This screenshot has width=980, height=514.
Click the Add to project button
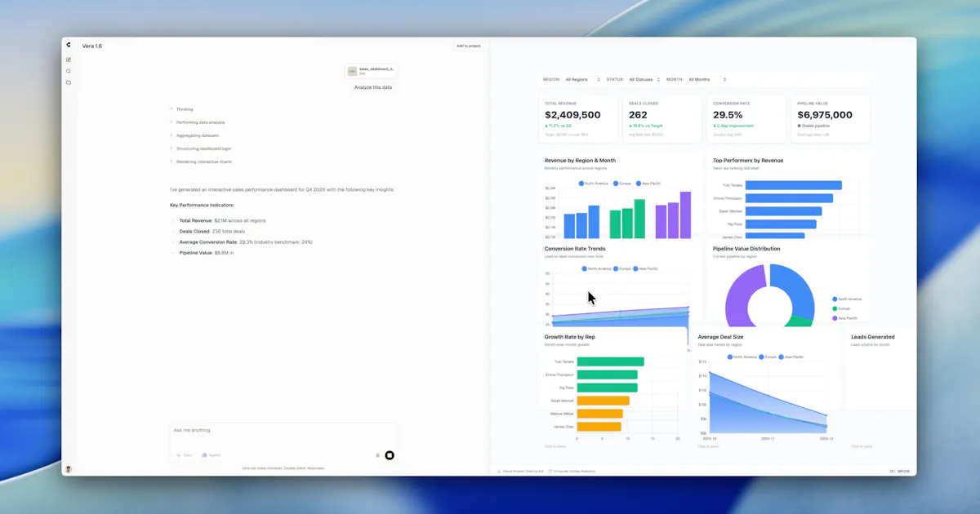(469, 46)
